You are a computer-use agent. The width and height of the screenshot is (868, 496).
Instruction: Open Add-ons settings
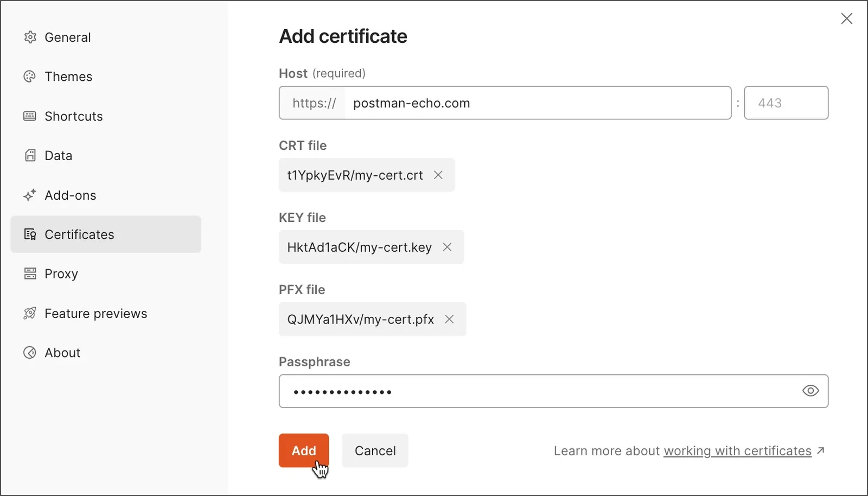(106, 195)
